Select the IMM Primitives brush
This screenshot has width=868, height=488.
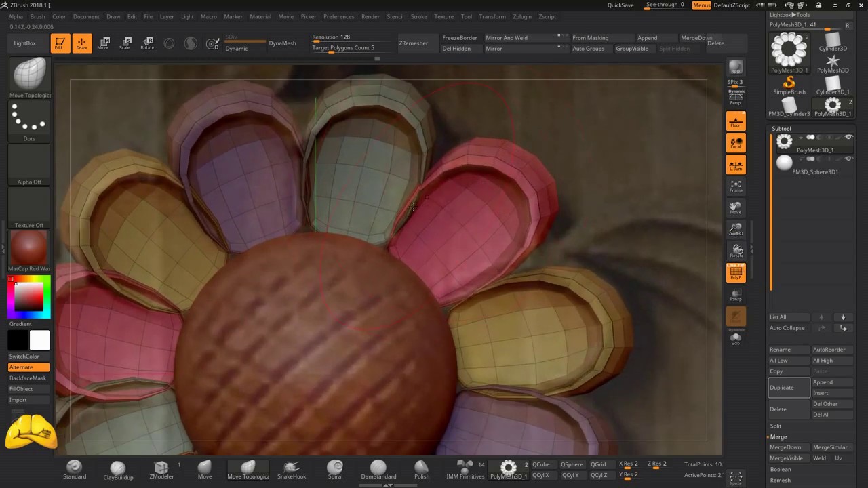465,470
